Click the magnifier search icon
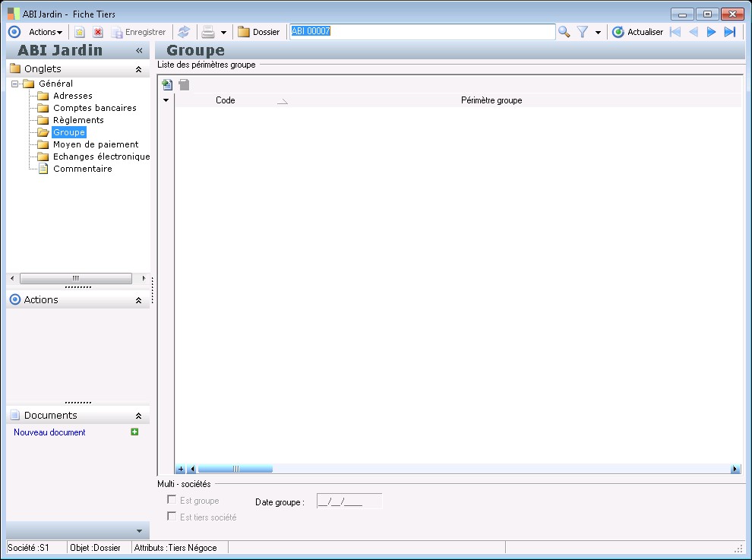This screenshot has width=752, height=560. click(564, 32)
